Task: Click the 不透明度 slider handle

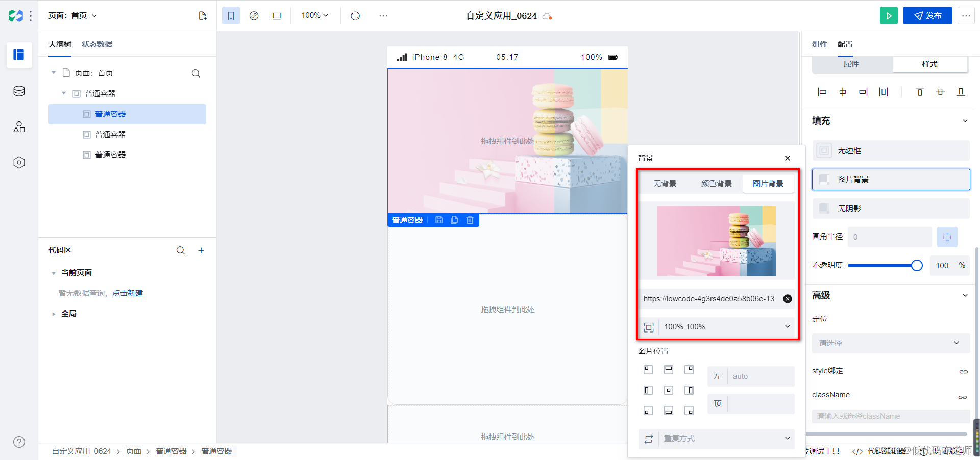Action: click(x=917, y=266)
